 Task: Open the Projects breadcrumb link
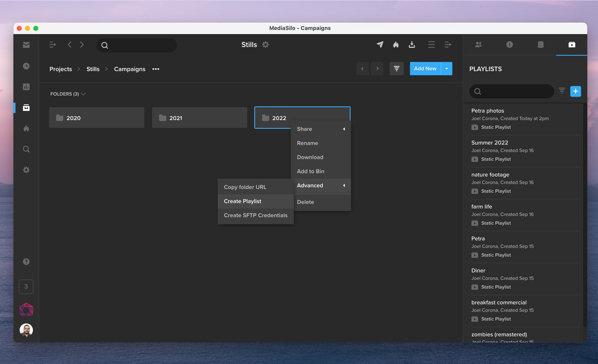60,69
